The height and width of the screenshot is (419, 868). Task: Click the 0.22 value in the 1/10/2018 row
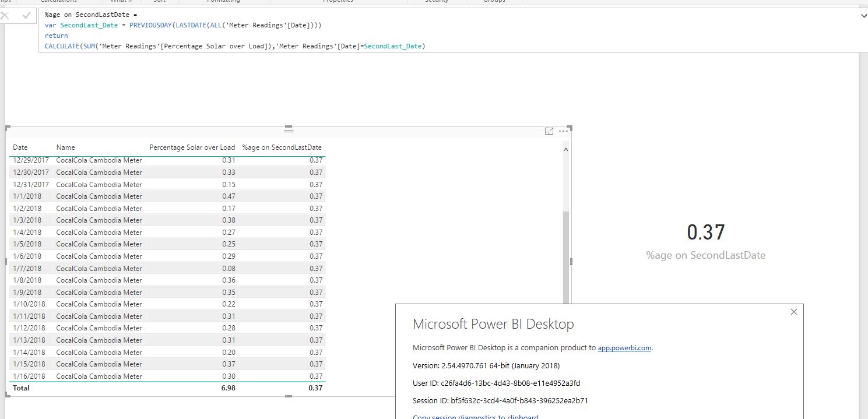pos(229,304)
